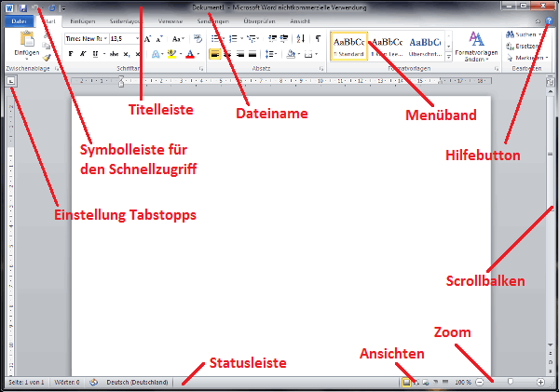Click the line spacing icon

tap(270, 54)
